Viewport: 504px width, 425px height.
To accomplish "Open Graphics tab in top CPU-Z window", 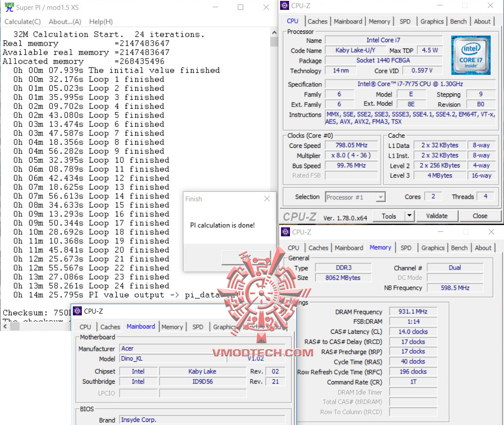I will [432, 22].
